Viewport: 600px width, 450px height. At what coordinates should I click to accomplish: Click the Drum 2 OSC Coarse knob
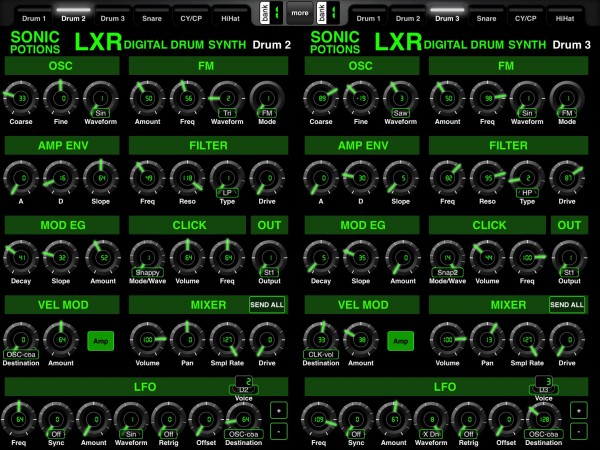tap(21, 98)
